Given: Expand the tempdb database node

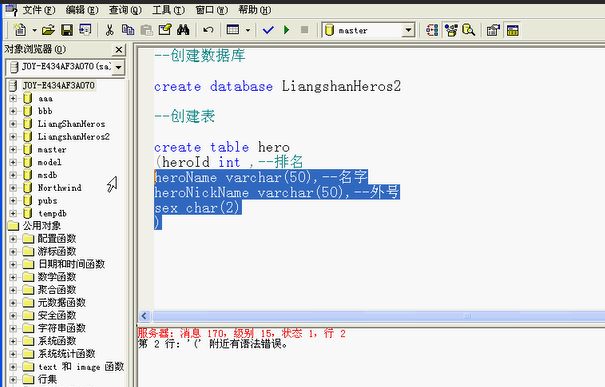Looking at the screenshot, I should coord(13,213).
